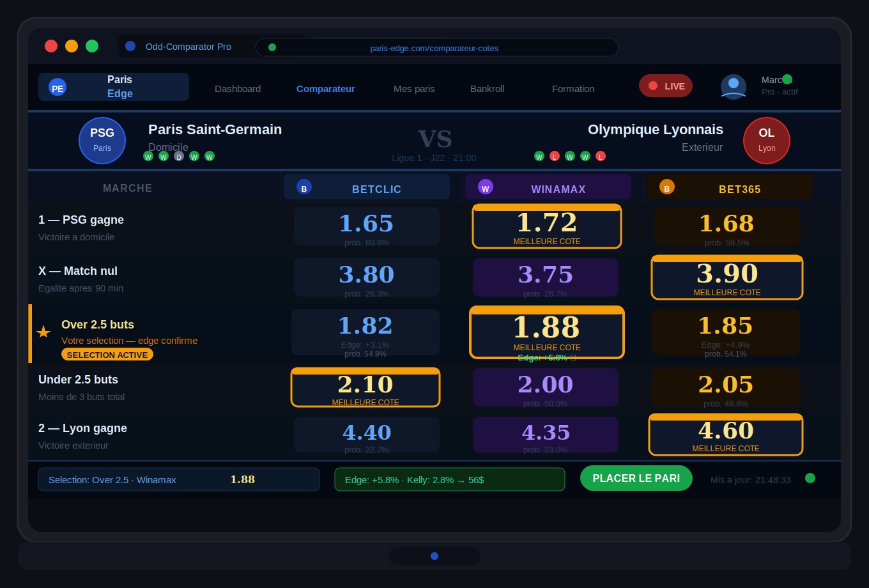Select Betclic draw odd 3.80
This screenshot has height=588, width=869.
pyautogui.click(x=367, y=277)
